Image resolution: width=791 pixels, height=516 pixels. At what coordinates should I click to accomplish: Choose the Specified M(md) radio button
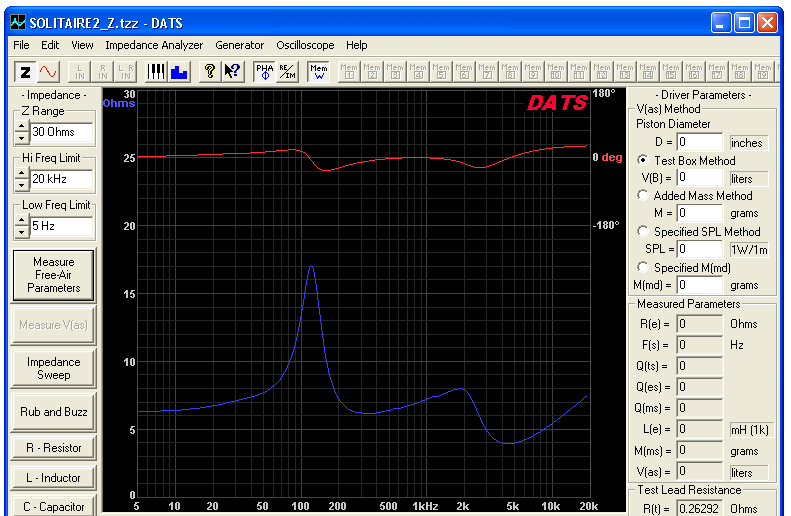tap(643, 267)
